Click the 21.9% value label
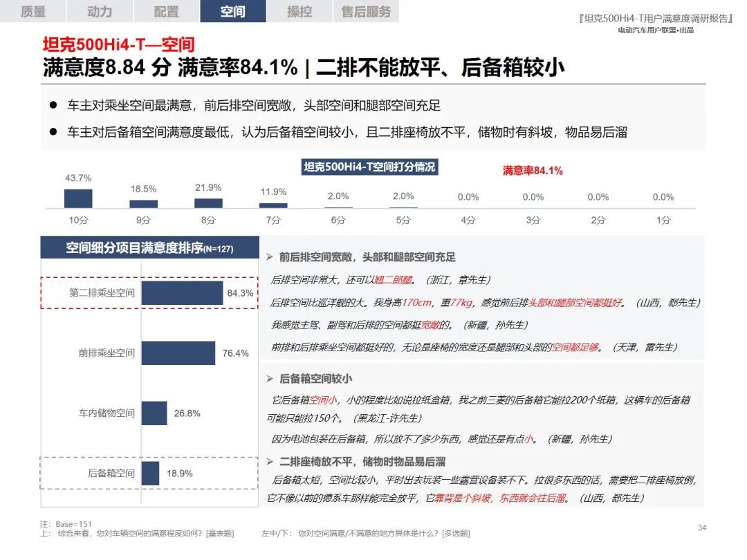The height and width of the screenshot is (560, 747). click(208, 187)
